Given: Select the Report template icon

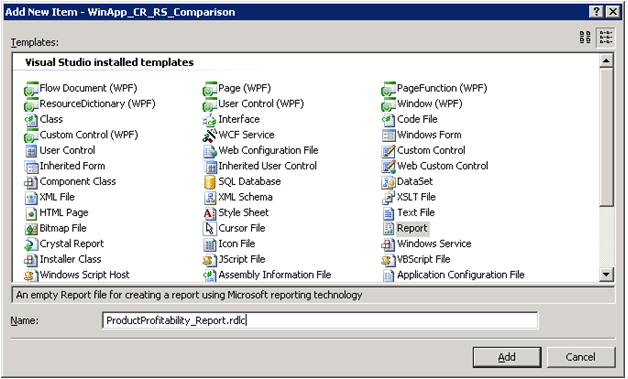Looking at the screenshot, I should (388, 228).
